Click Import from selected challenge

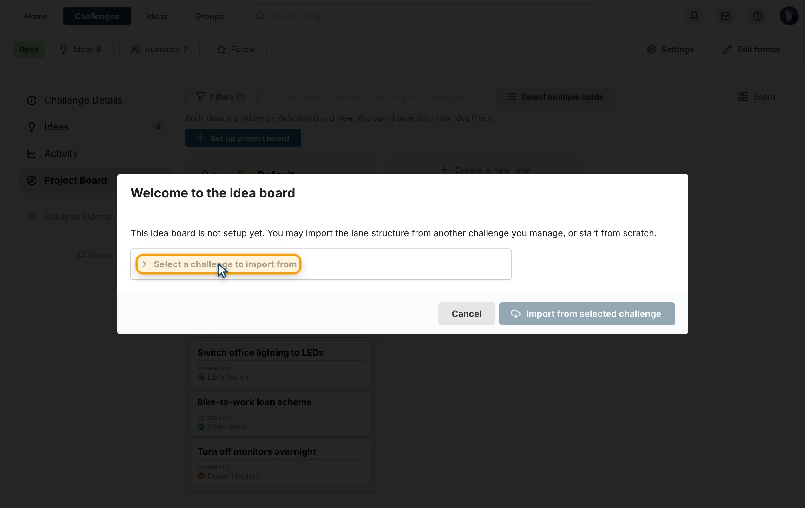586,313
